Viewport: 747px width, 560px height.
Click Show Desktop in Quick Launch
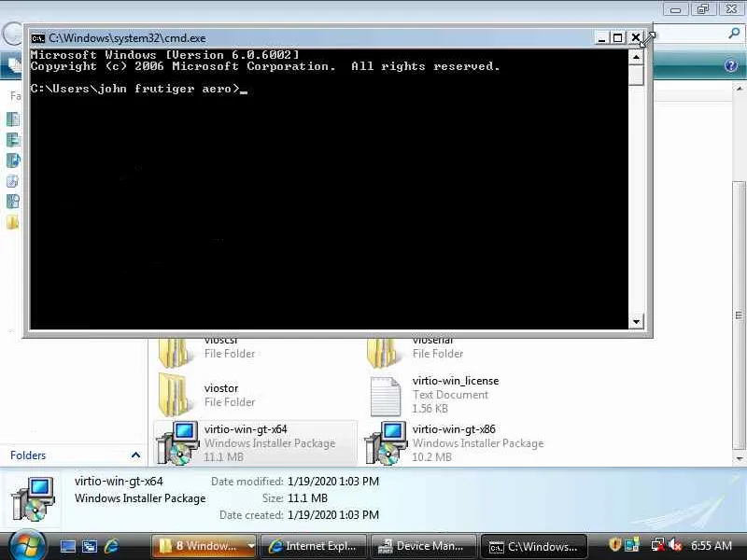[x=67, y=546]
